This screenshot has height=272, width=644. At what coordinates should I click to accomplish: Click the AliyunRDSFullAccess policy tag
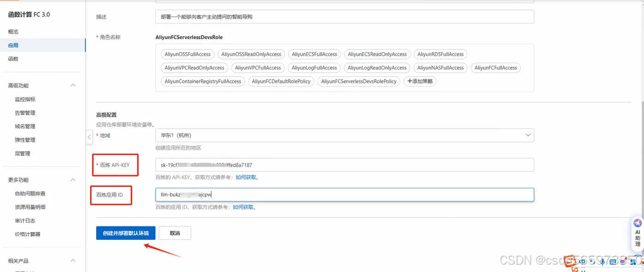coord(441,54)
